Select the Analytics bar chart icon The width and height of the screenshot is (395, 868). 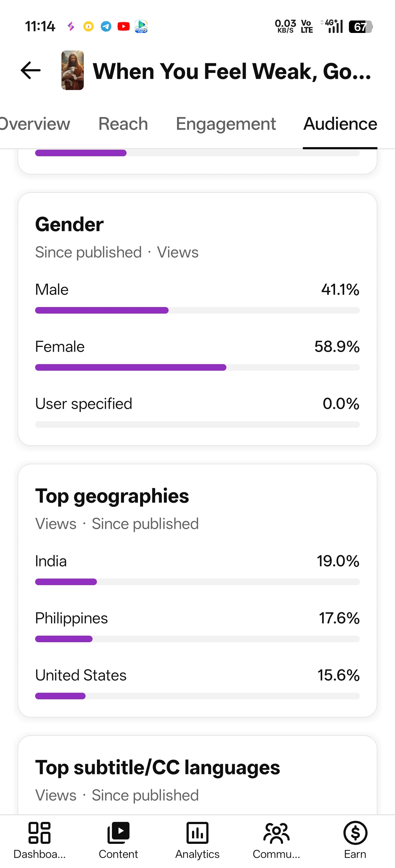click(197, 833)
